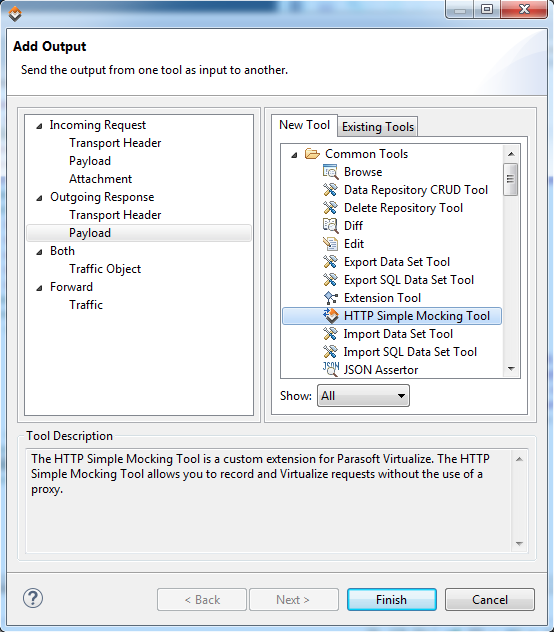Select the Extension Tool icon
The width and height of the screenshot is (554, 632).
[330, 298]
